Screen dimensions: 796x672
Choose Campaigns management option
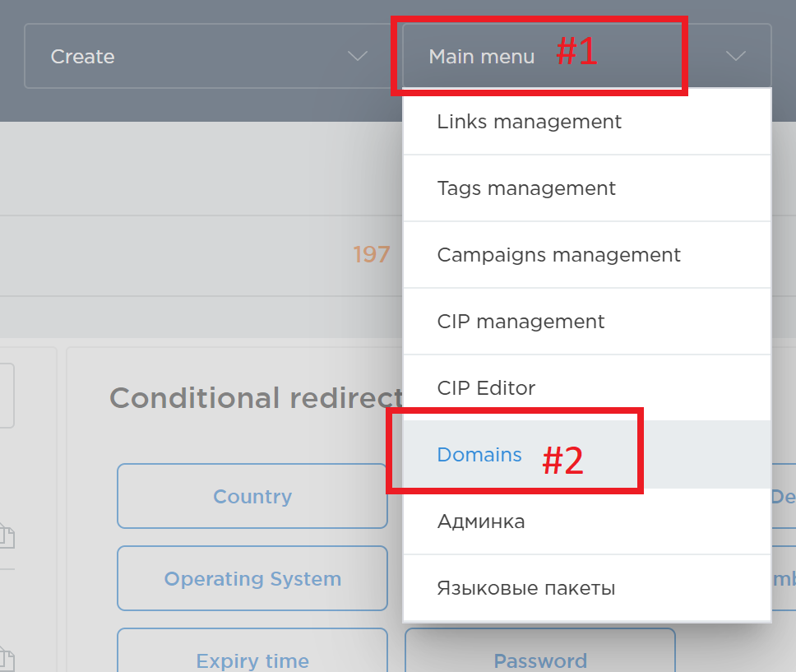[x=587, y=254]
